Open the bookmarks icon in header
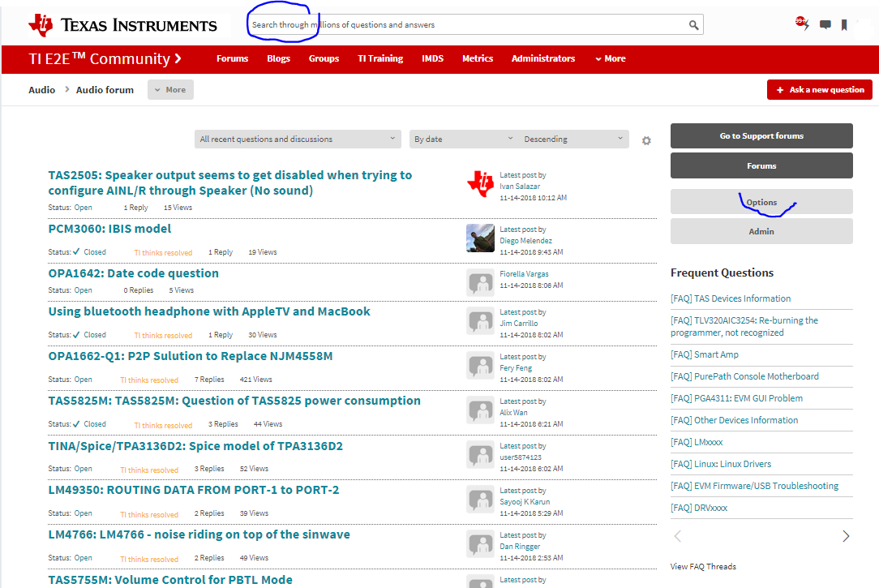The image size is (879, 588). click(x=844, y=24)
